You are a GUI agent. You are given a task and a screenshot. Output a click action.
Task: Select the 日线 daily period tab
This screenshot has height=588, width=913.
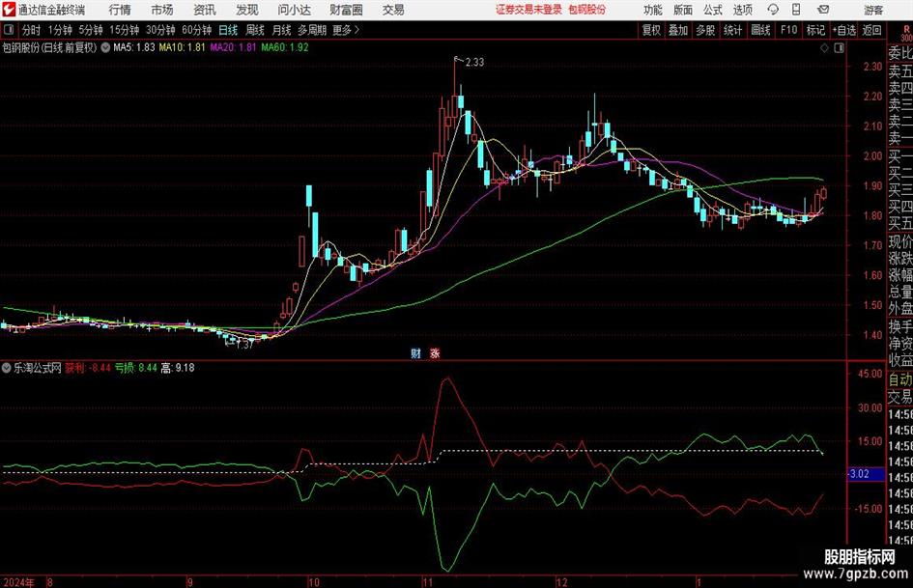pyautogui.click(x=228, y=30)
